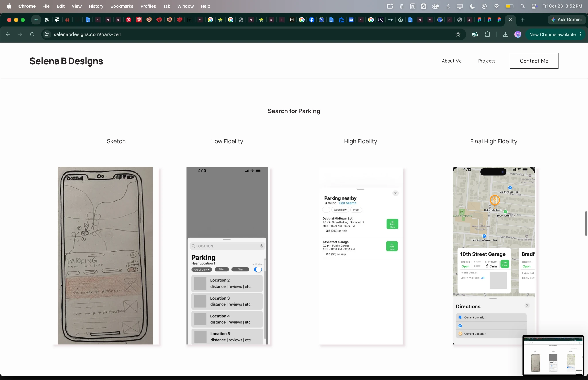Go to Selena B Designs home
This screenshot has height=380, width=588.
pyautogui.click(x=66, y=61)
